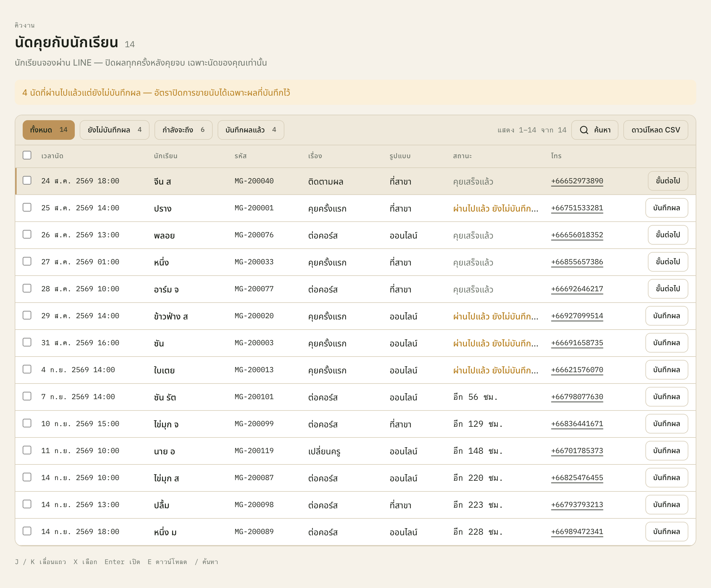Click the รูปแบบ column header
The width and height of the screenshot is (711, 588).
click(x=400, y=156)
